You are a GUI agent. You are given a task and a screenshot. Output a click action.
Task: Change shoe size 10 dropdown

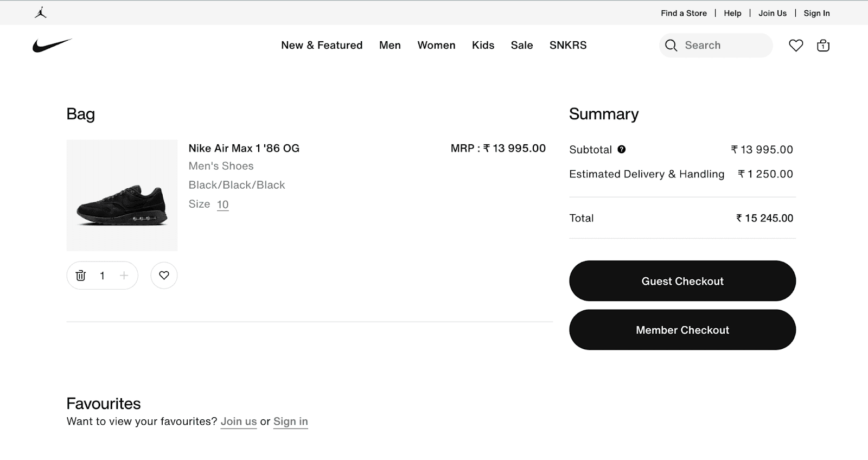222,205
